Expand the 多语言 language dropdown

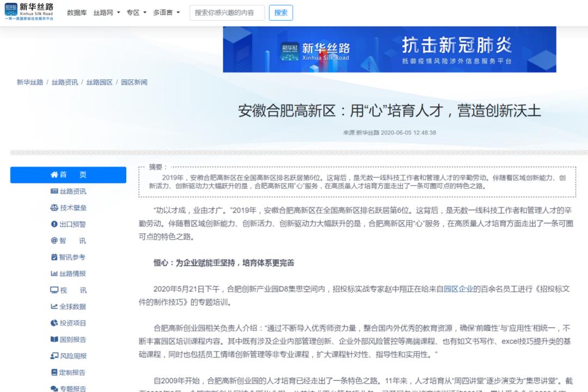click(x=166, y=13)
